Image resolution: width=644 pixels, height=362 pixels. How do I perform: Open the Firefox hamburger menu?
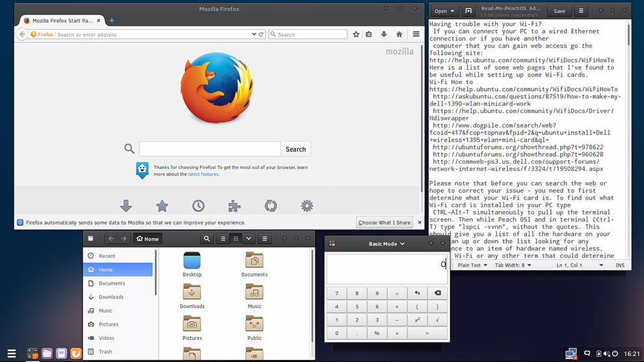pos(416,34)
